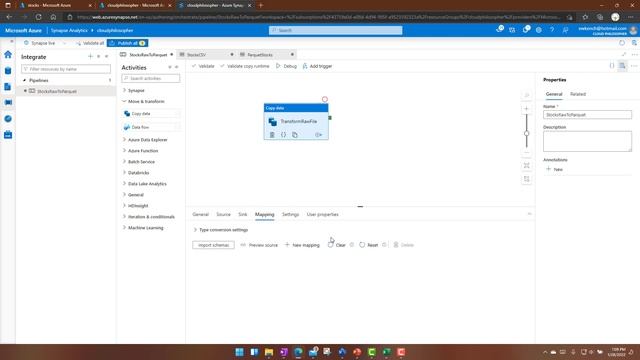Click the canvas zoom slider handle
This screenshot has height=360, width=640.
pos(527,133)
